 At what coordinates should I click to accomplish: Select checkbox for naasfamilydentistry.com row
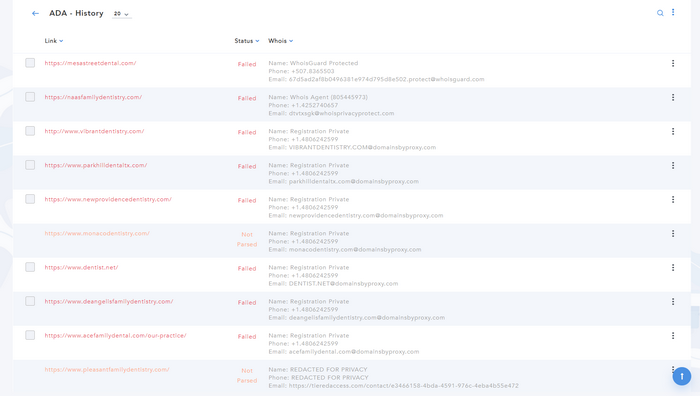tap(30, 97)
